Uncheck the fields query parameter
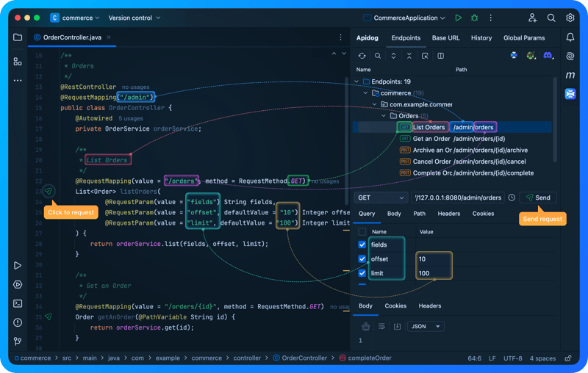This screenshot has height=373, width=588. [362, 245]
